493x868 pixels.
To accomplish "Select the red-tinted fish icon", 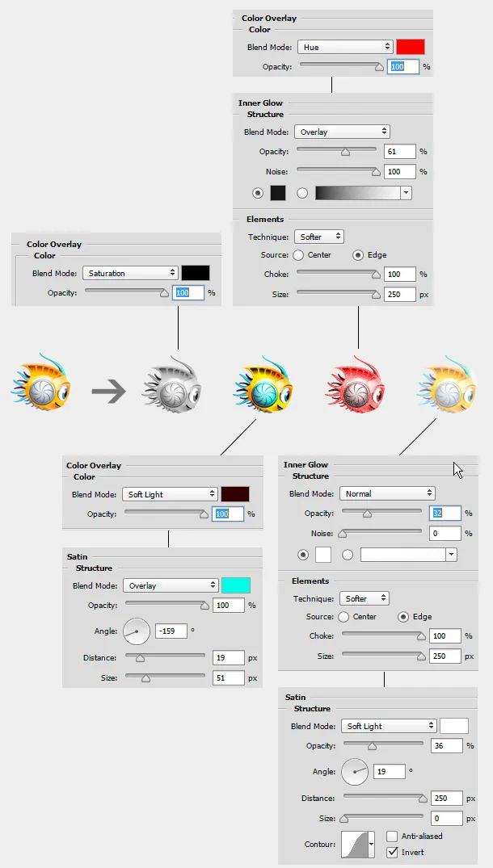I will [x=356, y=386].
